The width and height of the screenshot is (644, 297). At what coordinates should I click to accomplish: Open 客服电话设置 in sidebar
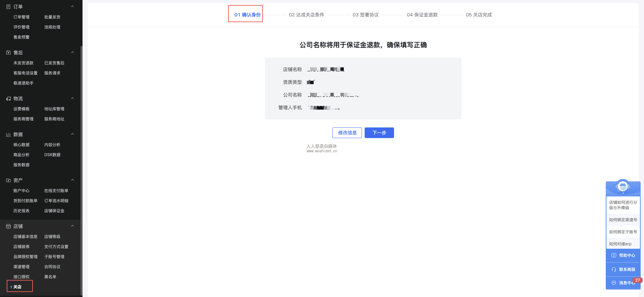tap(25, 73)
